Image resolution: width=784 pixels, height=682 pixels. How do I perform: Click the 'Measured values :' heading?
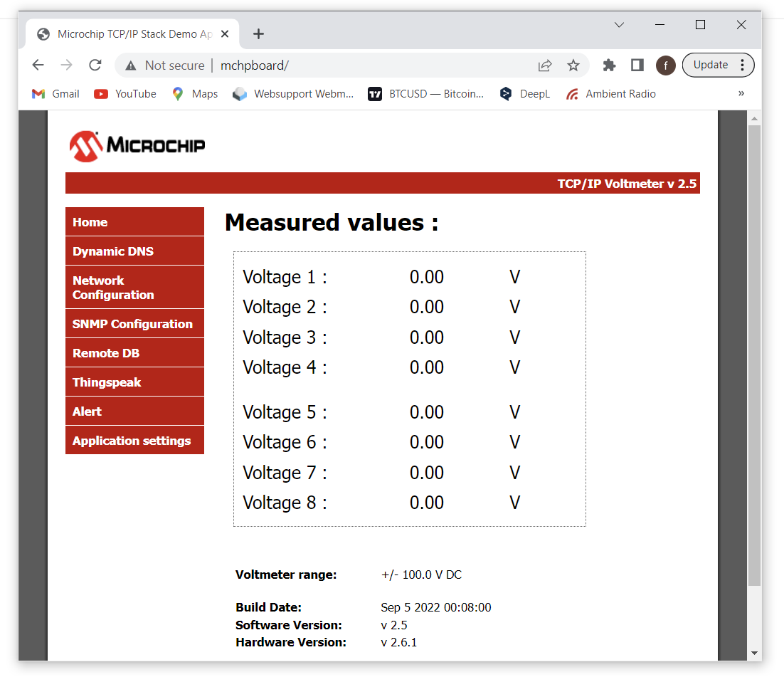point(332,223)
